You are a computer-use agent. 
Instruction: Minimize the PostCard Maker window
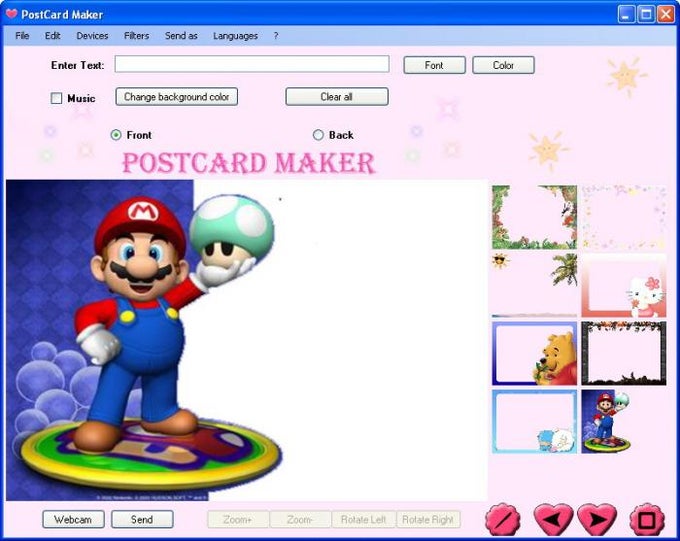click(x=625, y=14)
